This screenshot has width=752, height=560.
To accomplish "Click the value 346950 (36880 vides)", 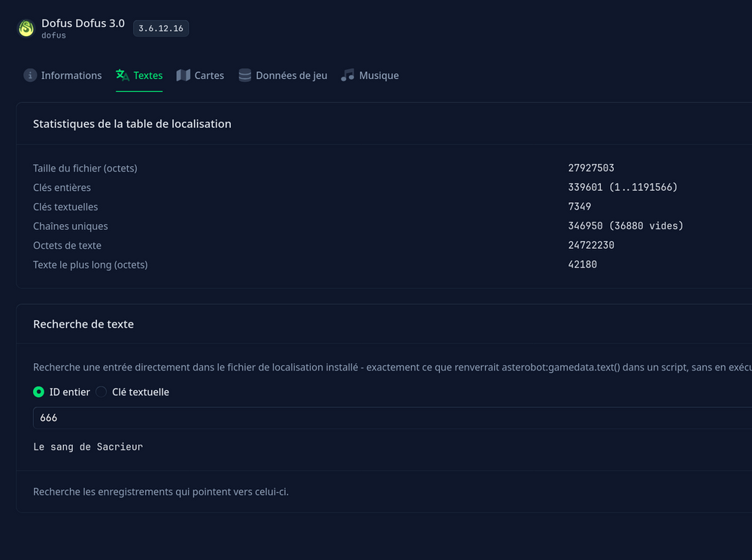I will pyautogui.click(x=626, y=226).
